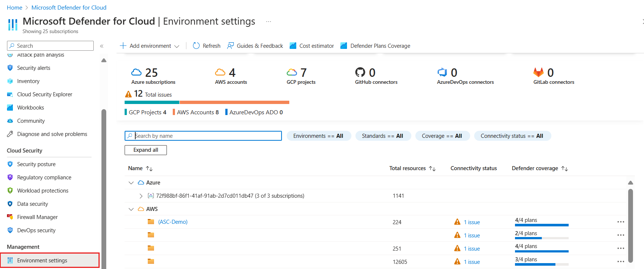
Task: Open the Cost estimator tool
Action: [312, 46]
